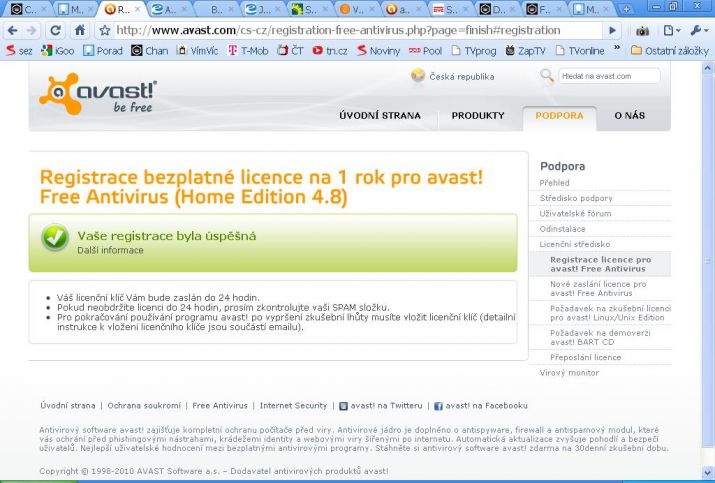Open the Pool bookmark
The image size is (715, 483).
pos(425,51)
